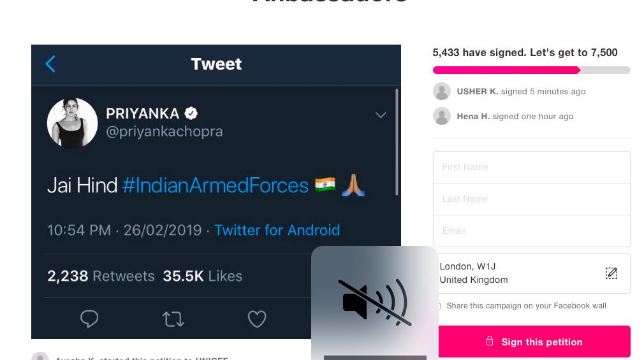Screen dimensions: 644x360
Task: Toggle Share this campaign on Facebook checkbox
Action: tap(437, 306)
